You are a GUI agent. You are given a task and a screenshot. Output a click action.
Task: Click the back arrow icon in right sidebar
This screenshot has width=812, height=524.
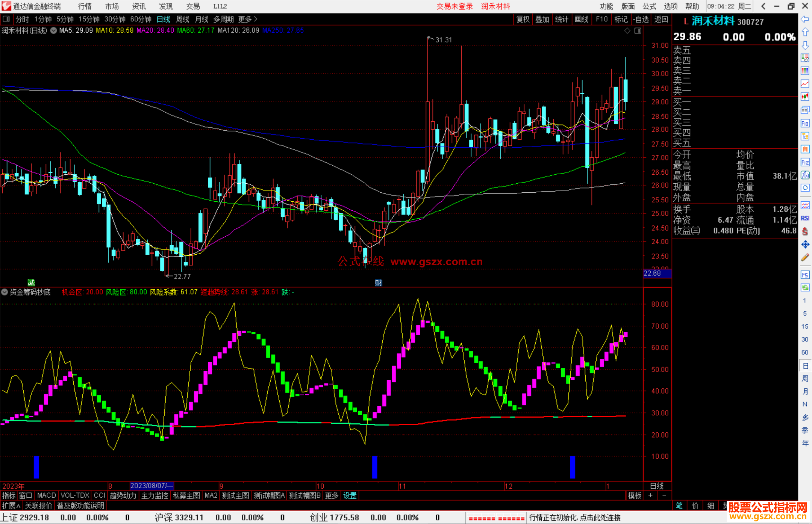point(805,19)
